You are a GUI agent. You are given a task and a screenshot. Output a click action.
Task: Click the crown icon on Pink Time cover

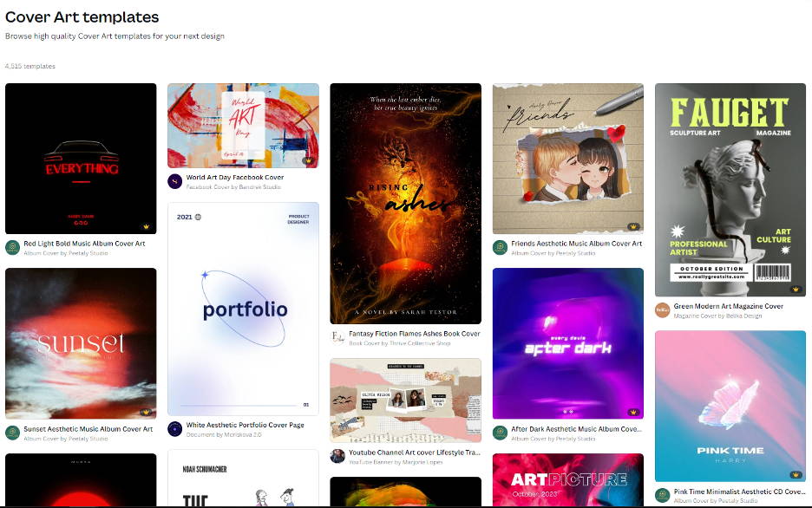click(x=796, y=474)
